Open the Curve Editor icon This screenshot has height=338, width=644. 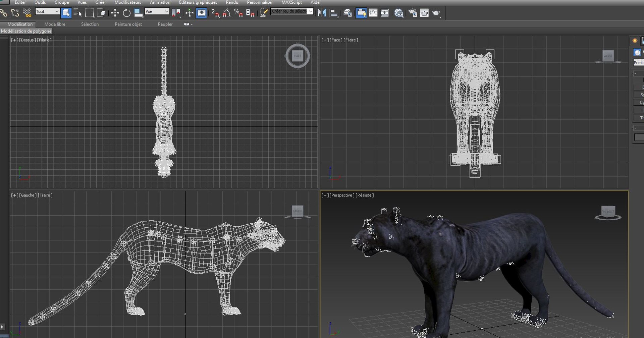tap(373, 13)
